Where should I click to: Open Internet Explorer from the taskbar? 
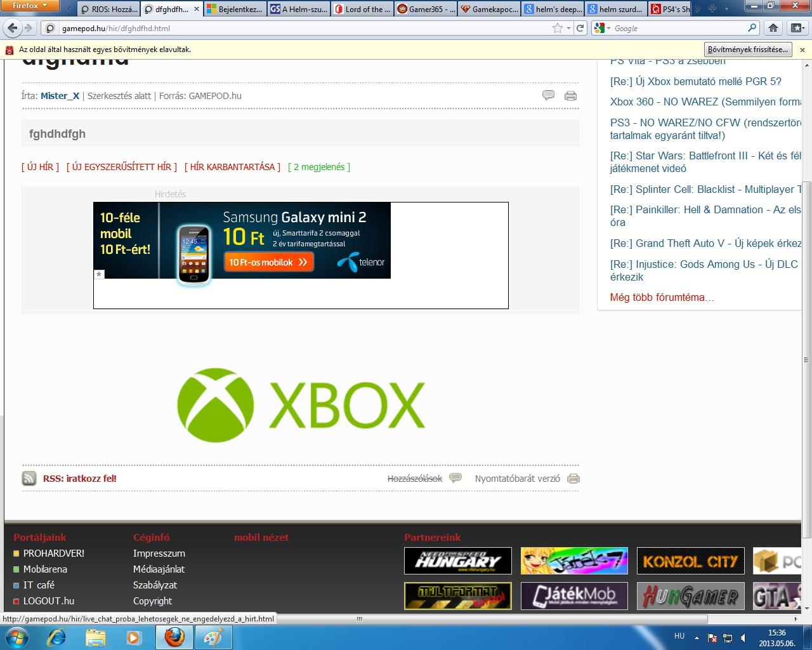(56, 636)
